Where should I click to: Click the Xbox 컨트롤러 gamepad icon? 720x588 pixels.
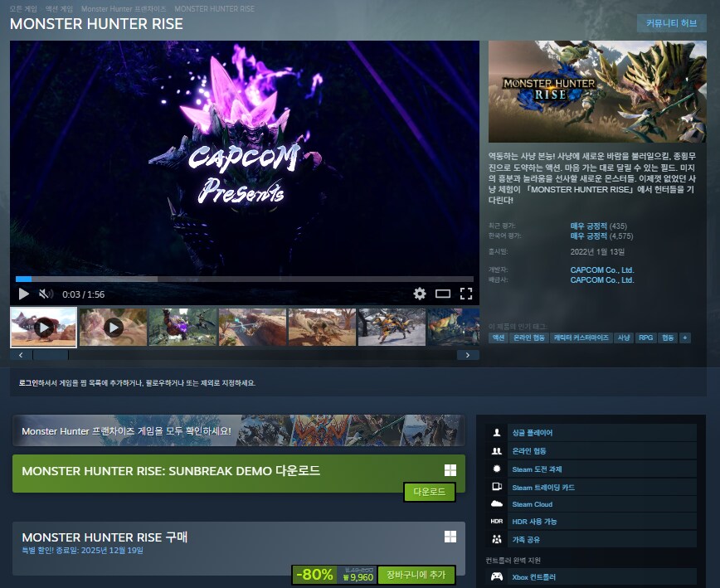(496, 576)
